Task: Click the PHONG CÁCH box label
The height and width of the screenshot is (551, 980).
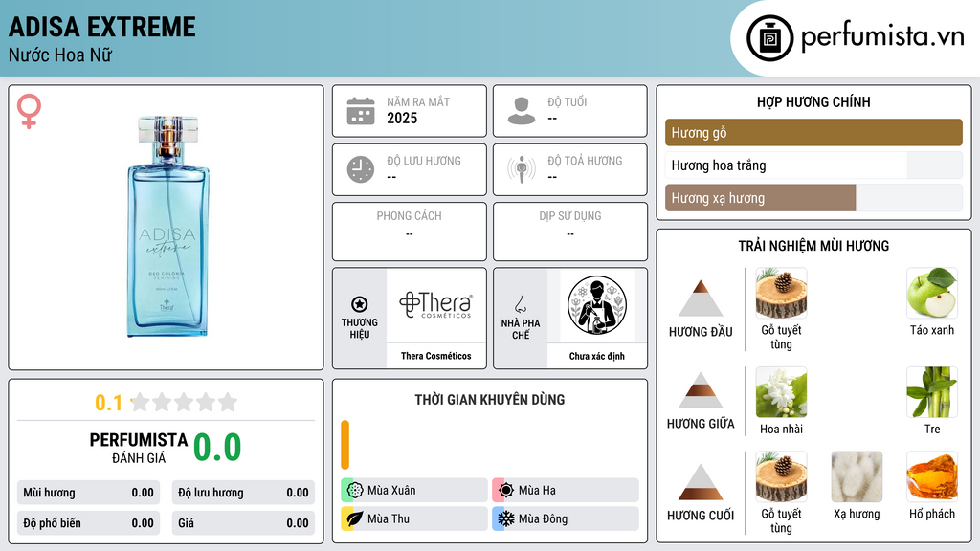Action: (409, 216)
